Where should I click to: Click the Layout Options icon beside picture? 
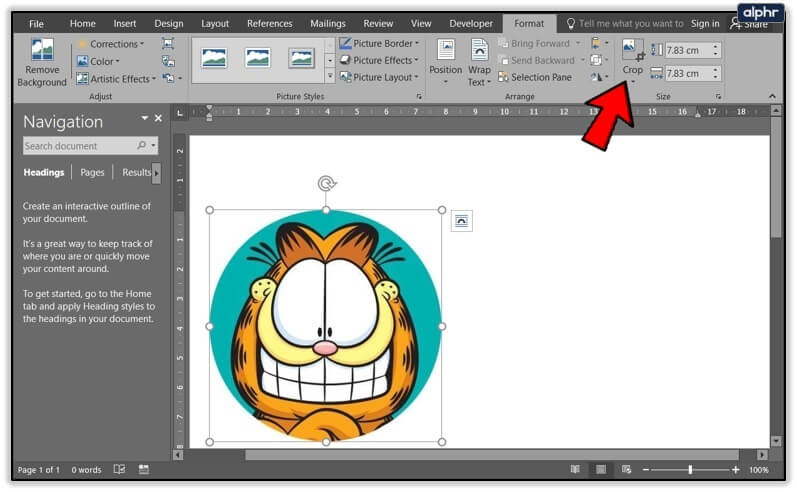[x=462, y=221]
